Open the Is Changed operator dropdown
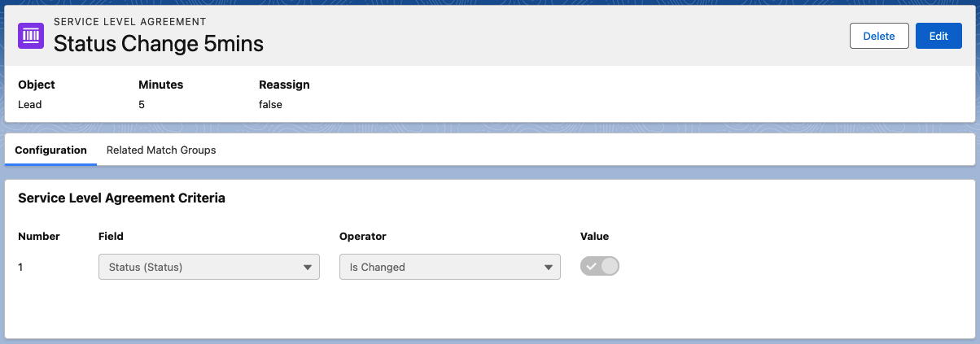The width and height of the screenshot is (980, 344). point(450,267)
